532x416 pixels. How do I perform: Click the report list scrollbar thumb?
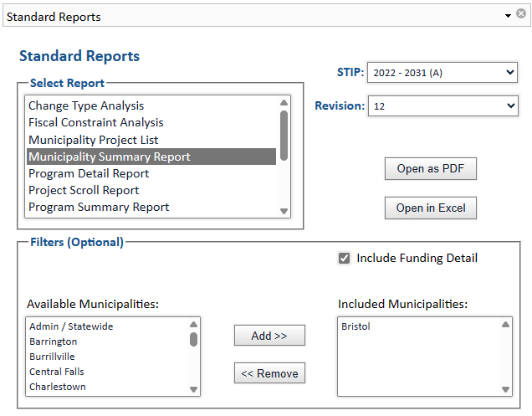coord(284,135)
